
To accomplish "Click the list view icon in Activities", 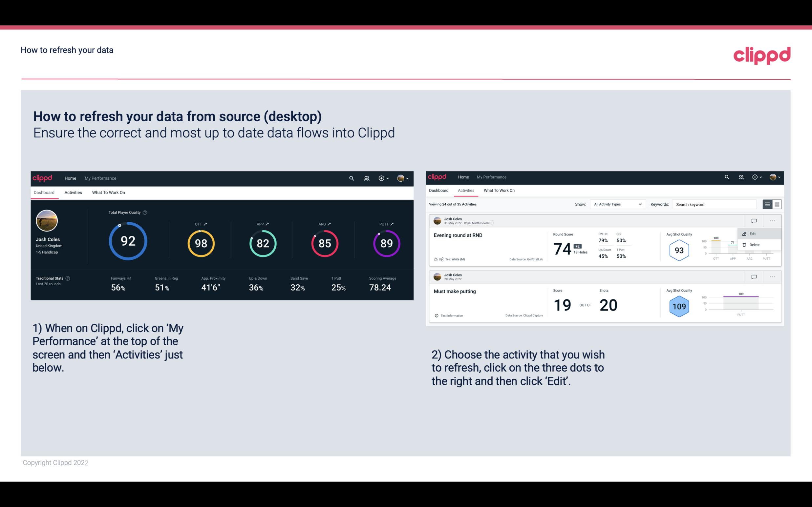I will [x=768, y=204].
